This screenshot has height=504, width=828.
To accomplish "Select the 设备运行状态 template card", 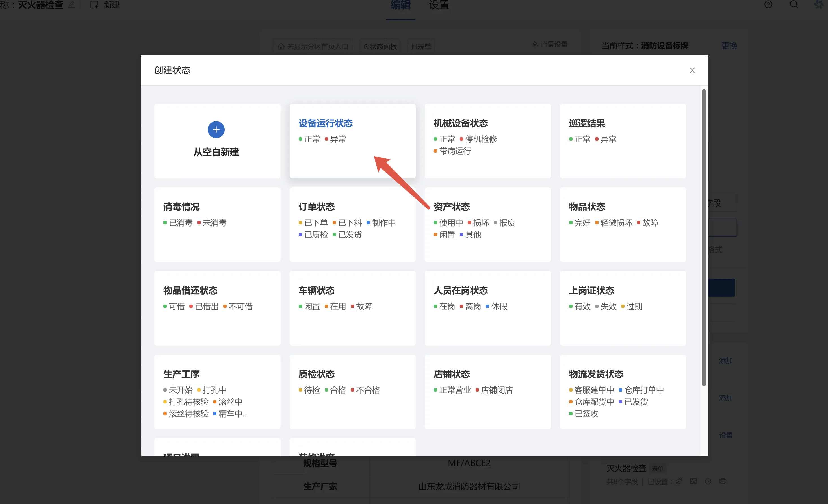I will click(352, 141).
